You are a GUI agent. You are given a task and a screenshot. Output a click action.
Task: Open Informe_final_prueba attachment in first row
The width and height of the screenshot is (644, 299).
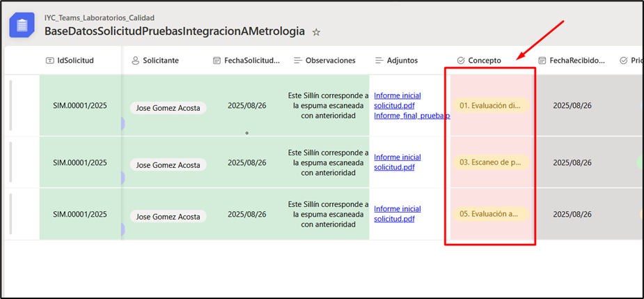pyautogui.click(x=411, y=116)
